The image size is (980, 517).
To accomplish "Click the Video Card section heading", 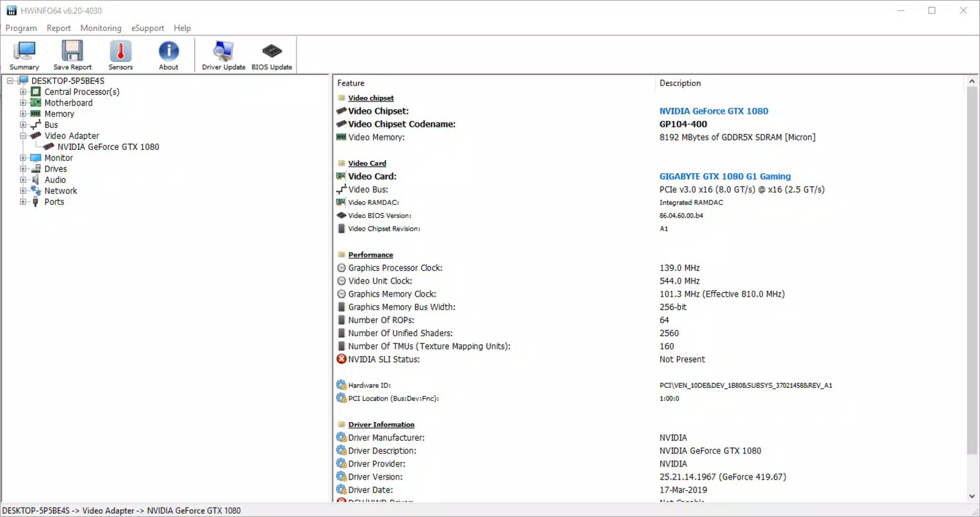I will click(x=367, y=164).
